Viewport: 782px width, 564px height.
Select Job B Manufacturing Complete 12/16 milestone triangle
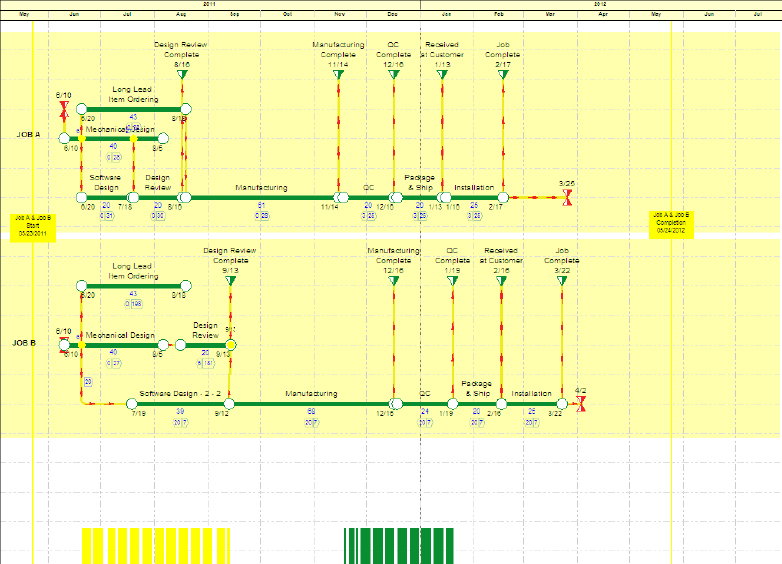click(x=394, y=281)
